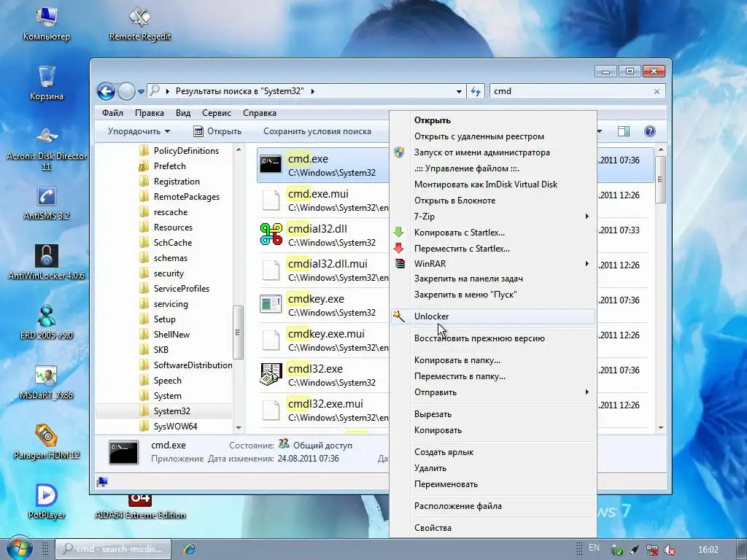Expand the Отправить submenu
The width and height of the screenshot is (747, 560).
coord(492,392)
